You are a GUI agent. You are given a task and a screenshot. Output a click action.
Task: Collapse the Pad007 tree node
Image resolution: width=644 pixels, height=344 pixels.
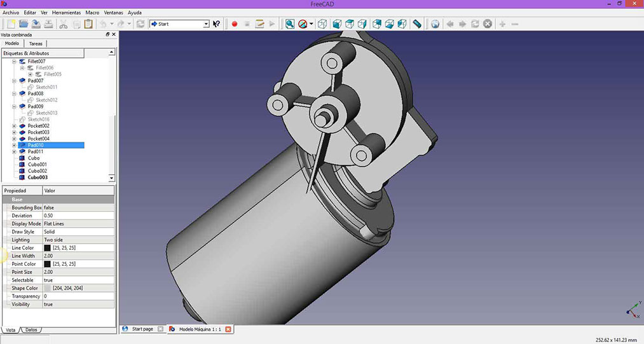(14, 81)
